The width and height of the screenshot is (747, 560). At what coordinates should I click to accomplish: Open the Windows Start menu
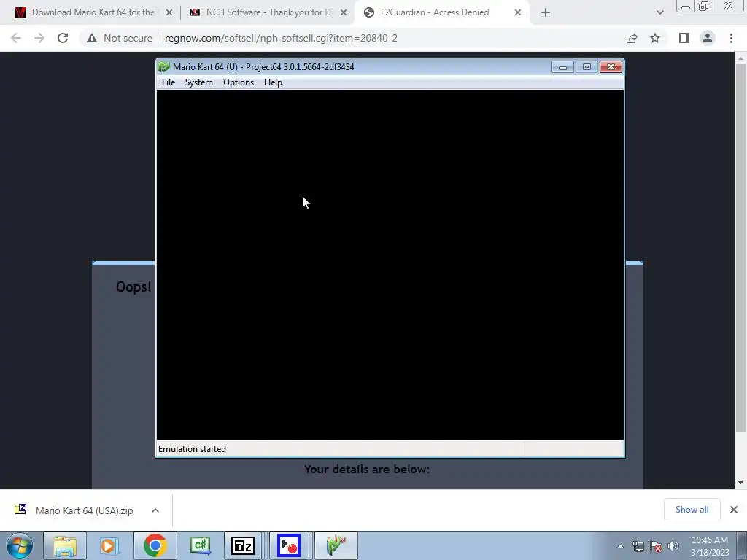(20, 545)
